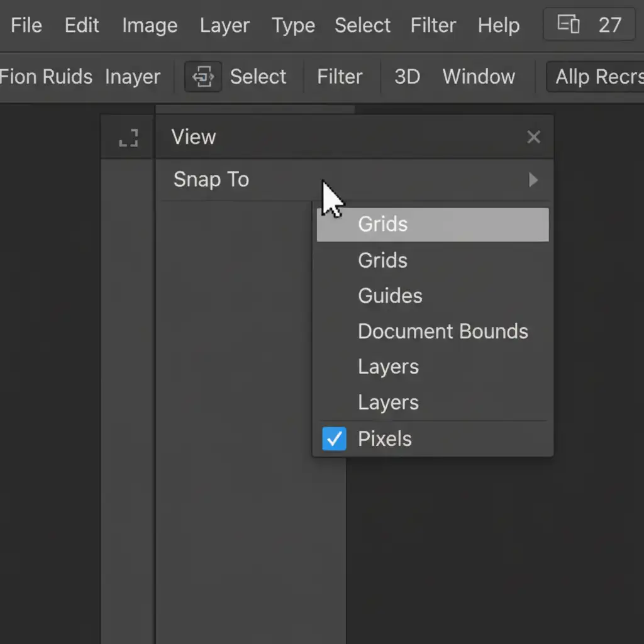Open the Type menu
The image size is (644, 644).
pyautogui.click(x=293, y=26)
